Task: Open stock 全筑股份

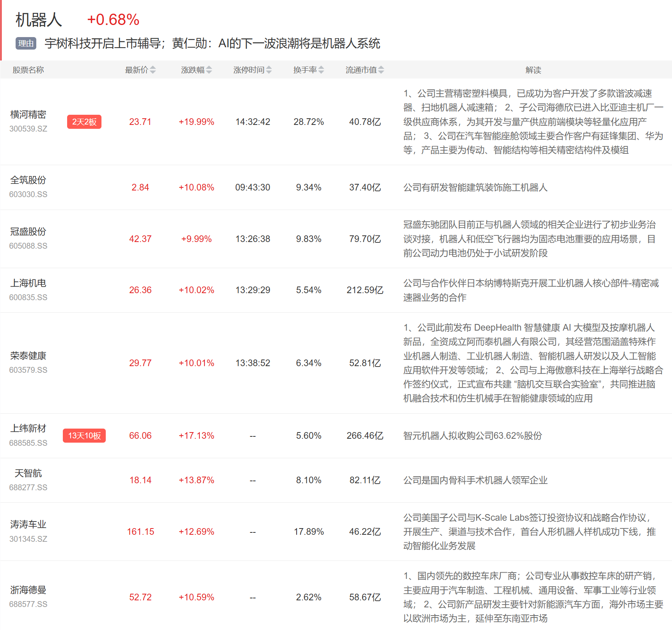Action: tap(28, 180)
